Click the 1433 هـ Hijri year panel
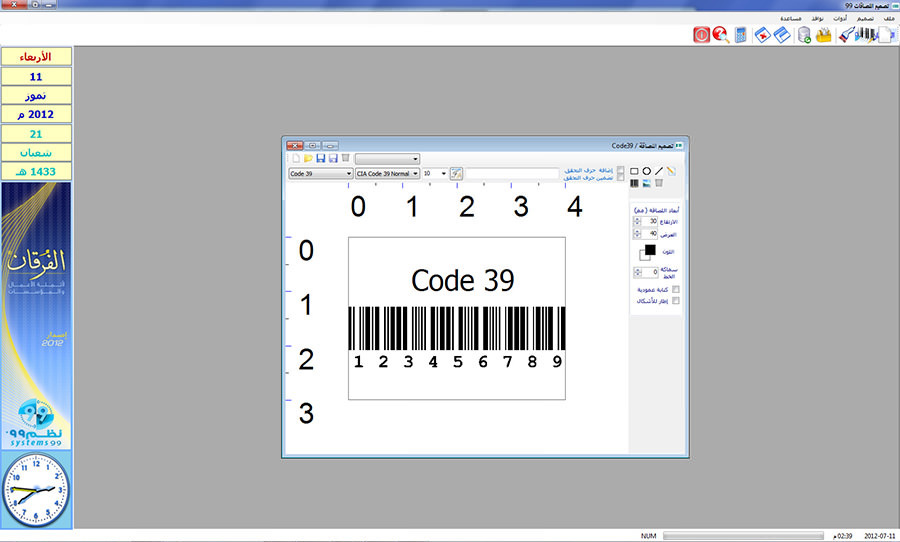The image size is (900, 542). click(36, 171)
